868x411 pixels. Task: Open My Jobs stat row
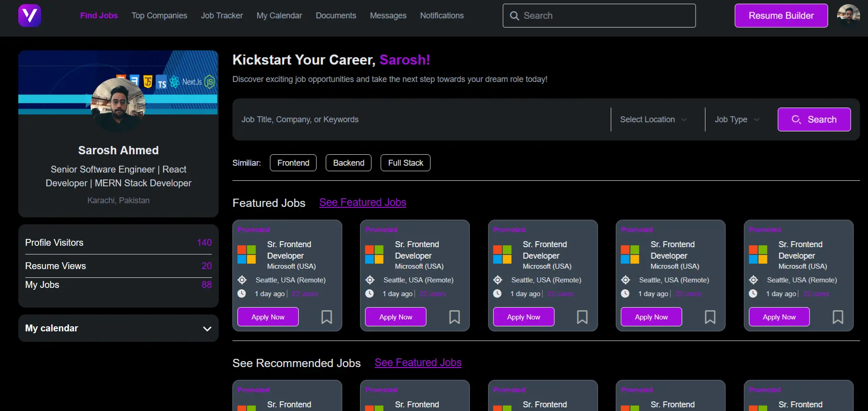(x=119, y=285)
